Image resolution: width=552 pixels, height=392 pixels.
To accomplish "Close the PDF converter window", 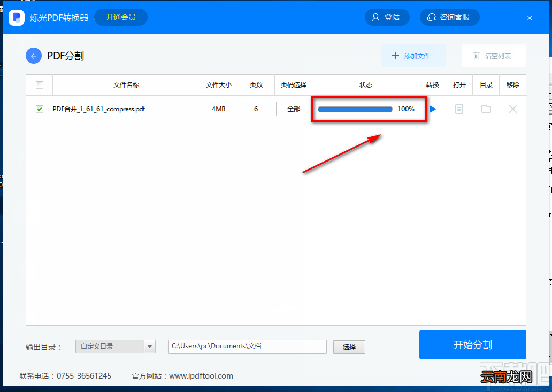I will click(x=530, y=18).
